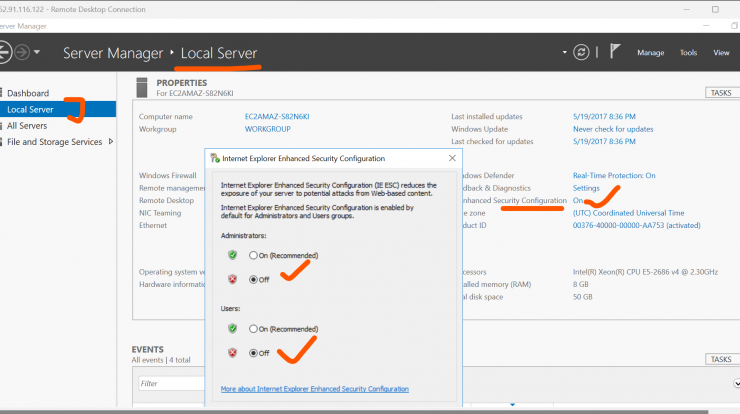Click the 8 GB memory value
Viewport: 740px width, 414px height.
(580, 284)
